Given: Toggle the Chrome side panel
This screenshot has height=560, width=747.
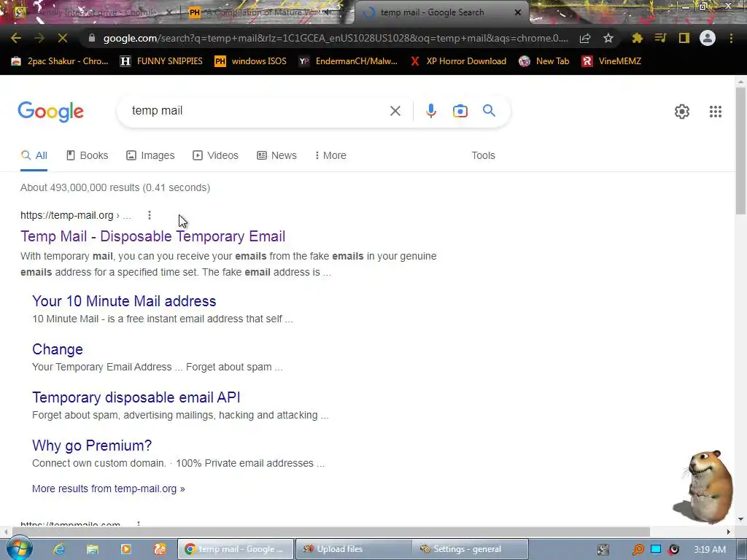Looking at the screenshot, I should pos(684,38).
